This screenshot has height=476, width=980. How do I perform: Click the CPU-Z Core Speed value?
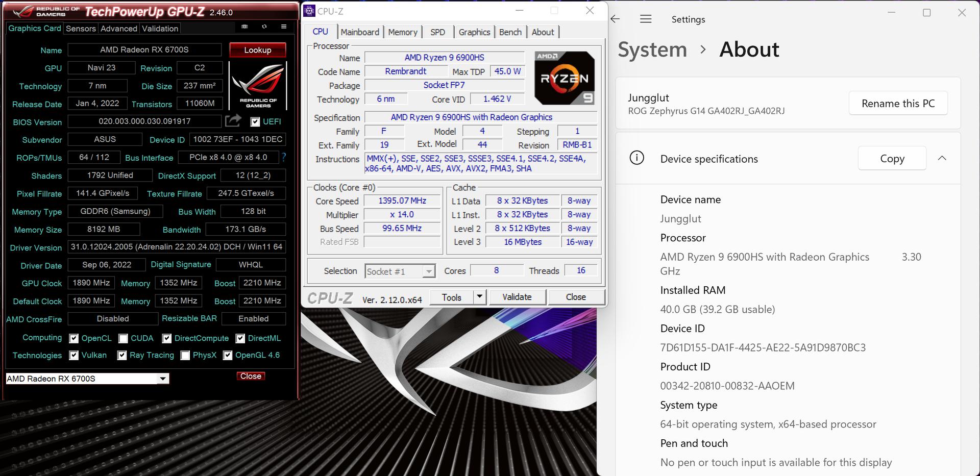402,201
